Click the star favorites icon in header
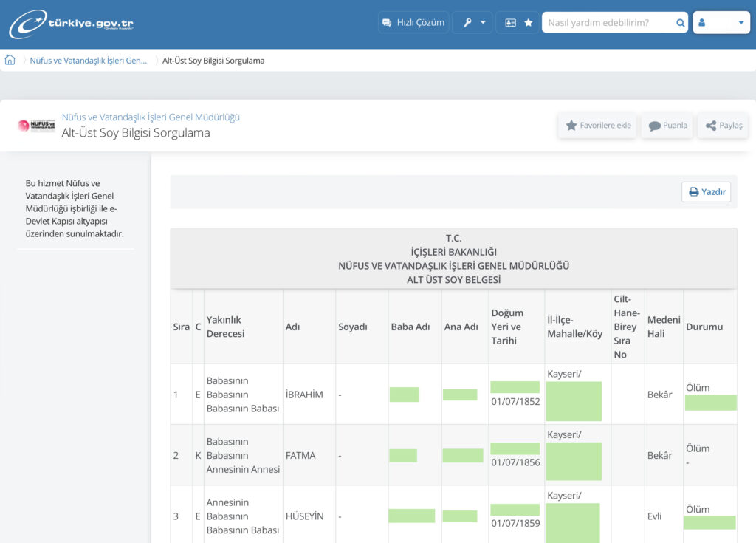The height and width of the screenshot is (543, 756). pyautogui.click(x=529, y=23)
